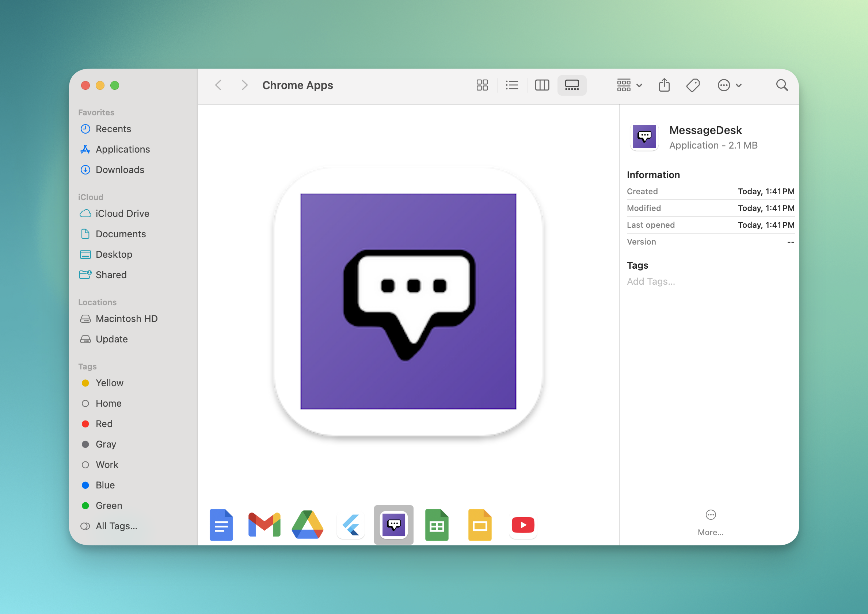
Task: Navigate back with the left chevron
Action: coord(218,85)
